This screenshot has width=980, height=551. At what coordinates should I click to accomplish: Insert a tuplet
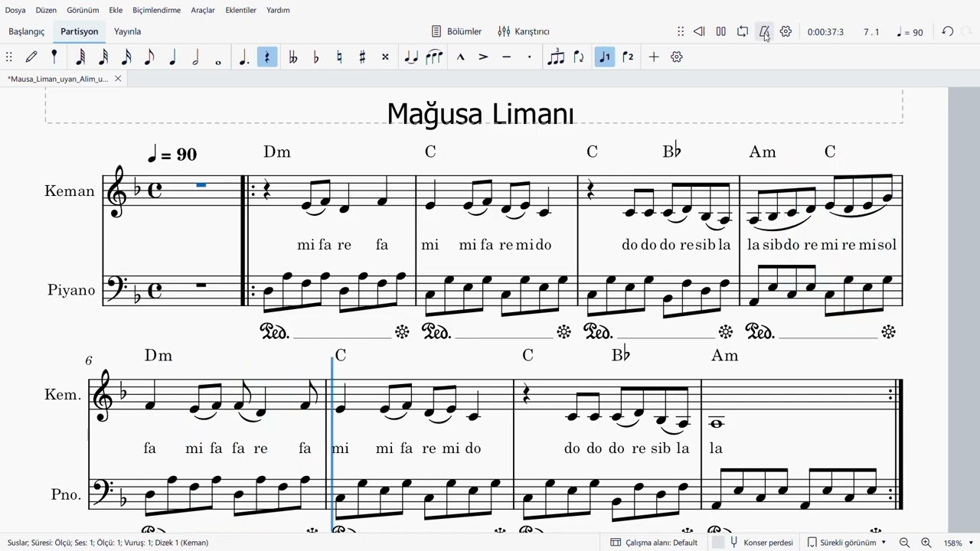point(556,57)
